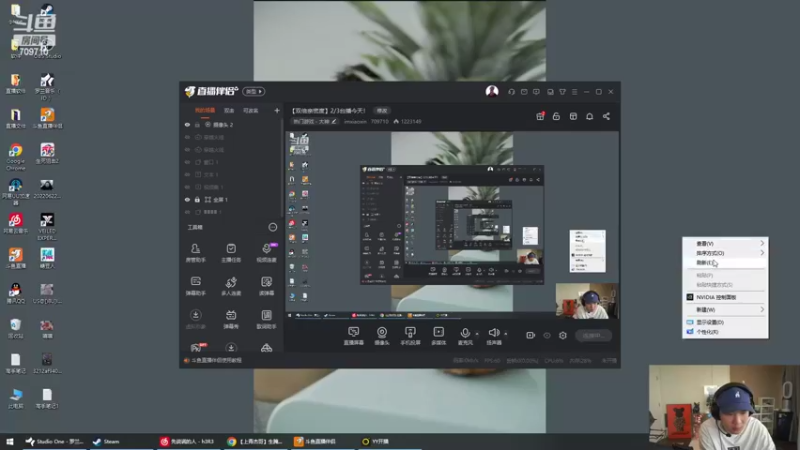
Task: Click the share icon in stream header
Action: click(606, 116)
